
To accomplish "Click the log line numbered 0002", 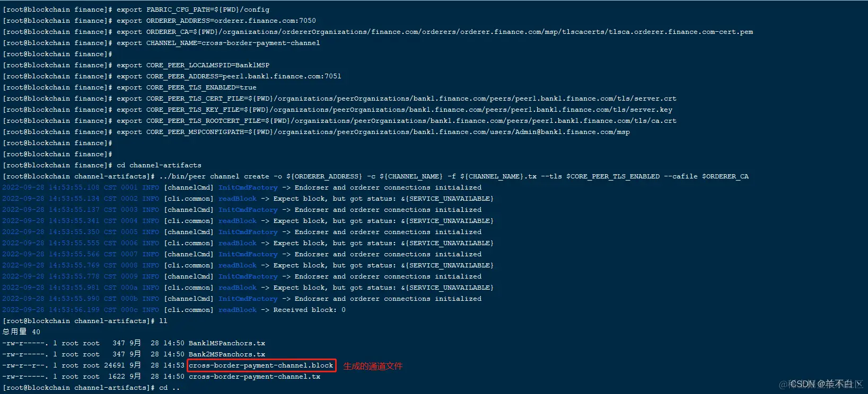I will (x=248, y=199).
